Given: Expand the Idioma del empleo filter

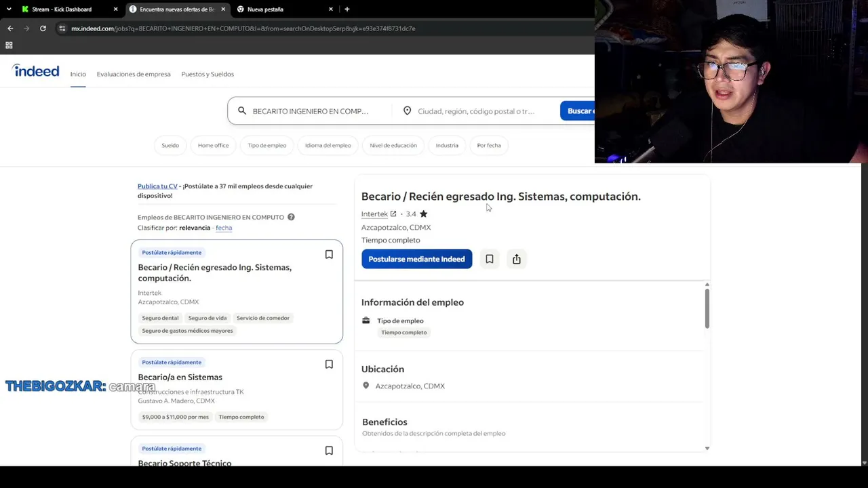Looking at the screenshot, I should tap(328, 145).
